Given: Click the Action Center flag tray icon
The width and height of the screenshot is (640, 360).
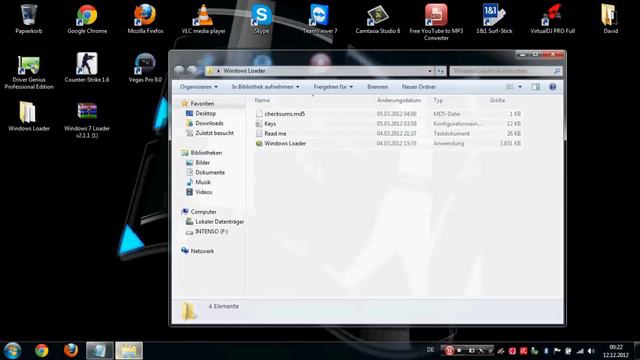Looking at the screenshot, I should click(557, 351).
